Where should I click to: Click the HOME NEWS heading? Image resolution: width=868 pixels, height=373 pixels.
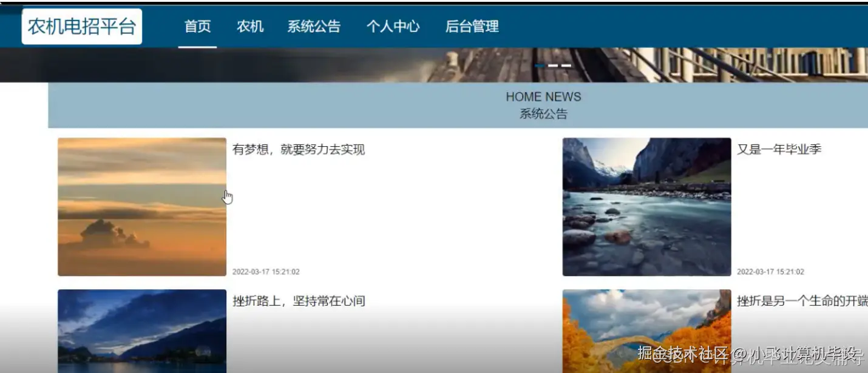[543, 97]
